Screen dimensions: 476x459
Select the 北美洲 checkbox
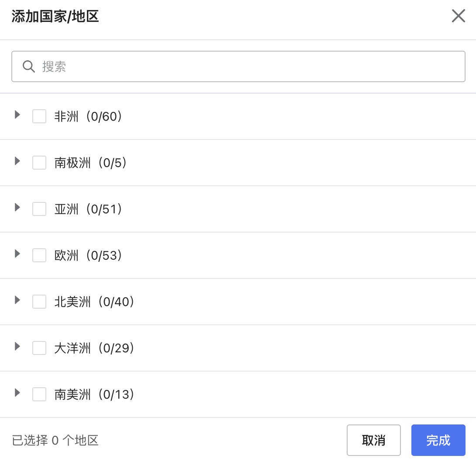39,302
